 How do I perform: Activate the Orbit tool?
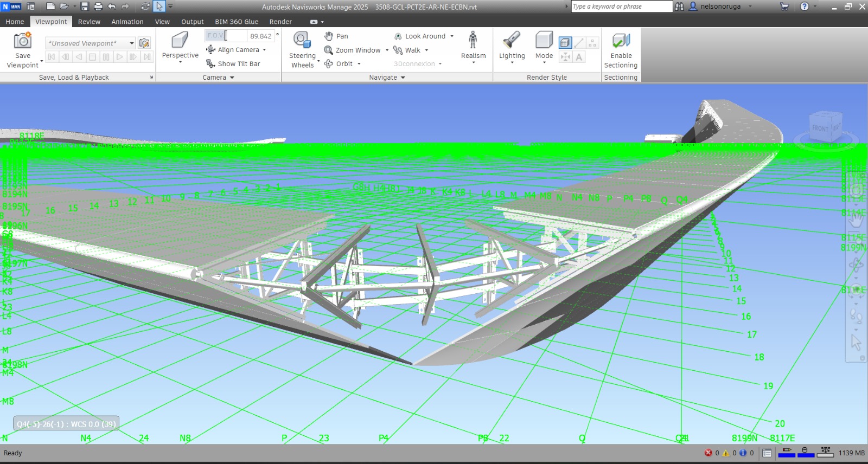[x=339, y=64]
